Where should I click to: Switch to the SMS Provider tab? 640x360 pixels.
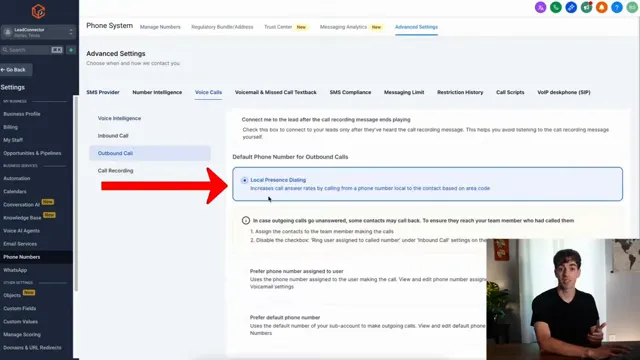pos(103,92)
